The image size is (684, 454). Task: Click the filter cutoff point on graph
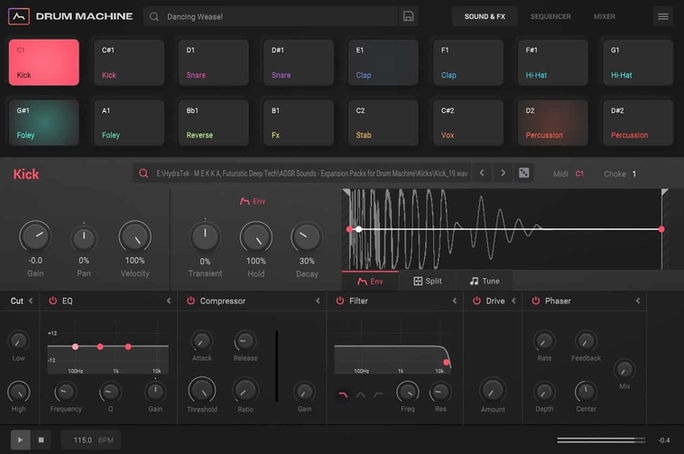[446, 362]
